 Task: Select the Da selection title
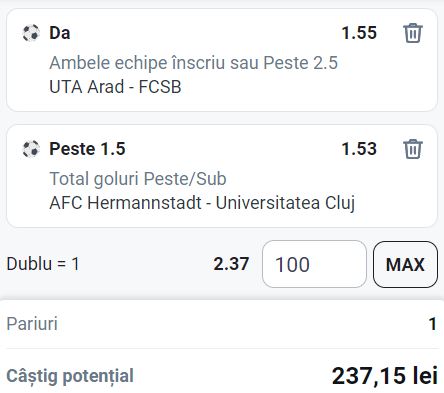click(x=60, y=33)
